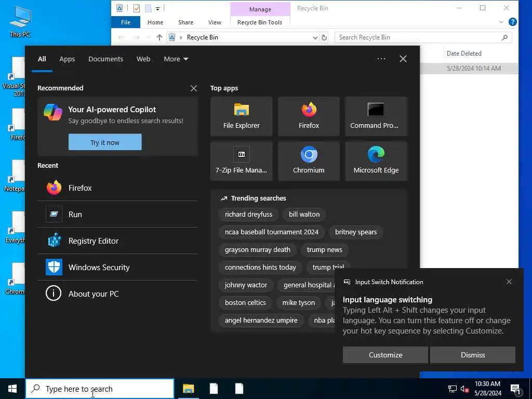This screenshot has width=532, height=399.
Task: Search connections hints today
Action: coord(260,268)
